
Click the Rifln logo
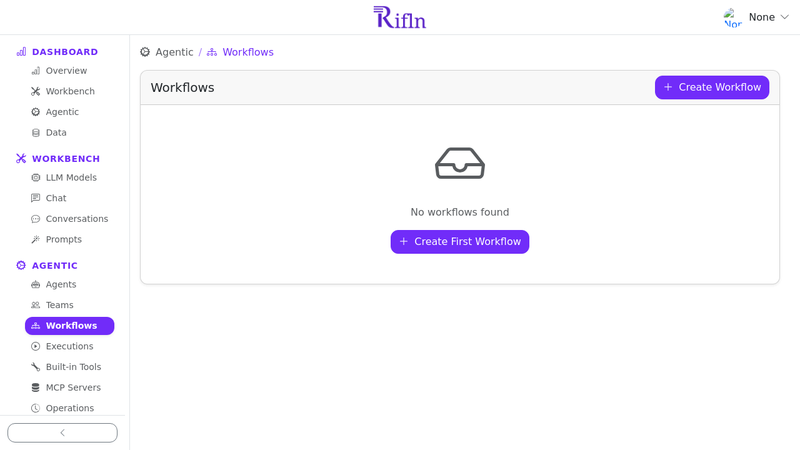coord(399,17)
